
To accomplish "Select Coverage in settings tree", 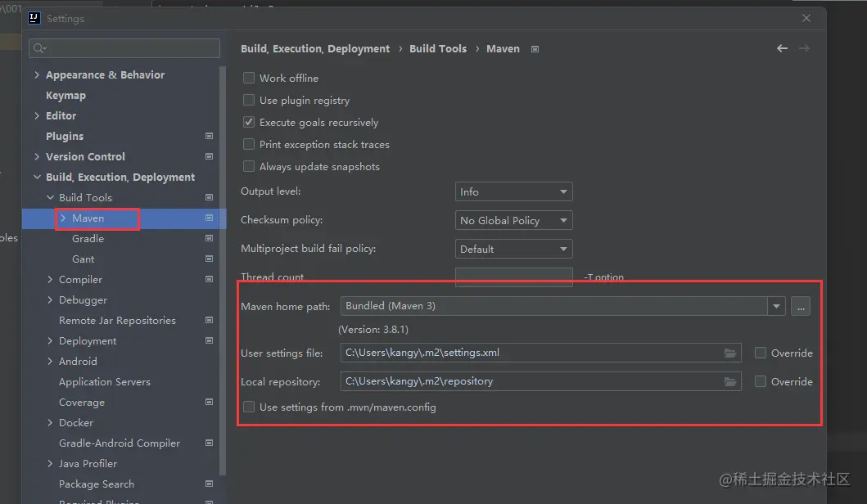I will (x=82, y=402).
